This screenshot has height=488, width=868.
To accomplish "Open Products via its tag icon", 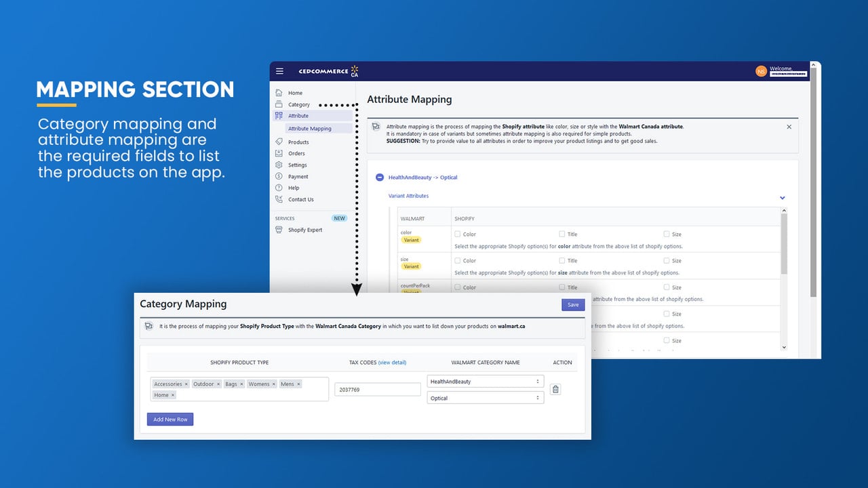I will click(279, 142).
